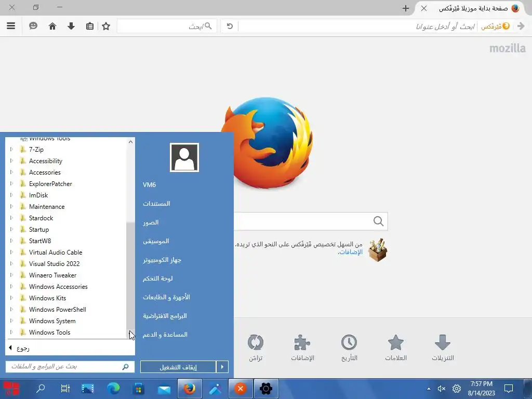This screenshot has height=399, width=532.
Task: Go to Firefox home page icon
Action: (52, 26)
